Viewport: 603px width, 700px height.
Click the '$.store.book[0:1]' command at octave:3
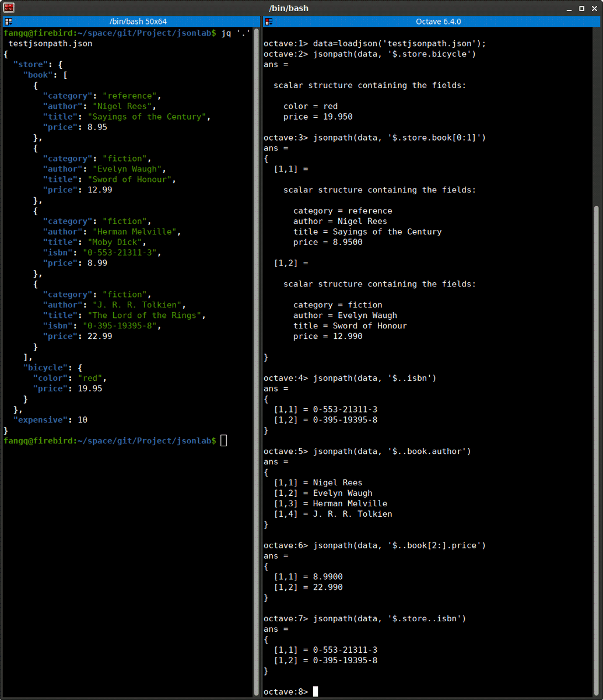pos(399,138)
